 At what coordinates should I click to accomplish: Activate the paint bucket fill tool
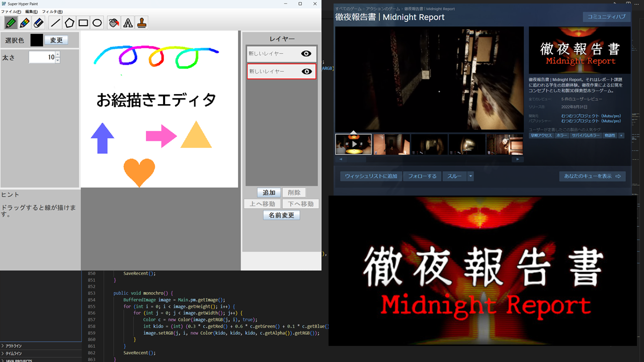(114, 23)
